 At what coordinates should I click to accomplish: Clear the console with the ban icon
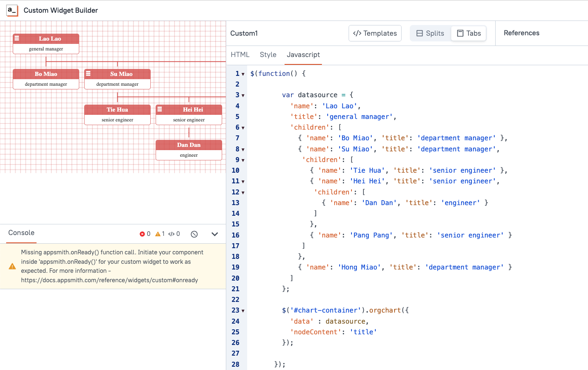(194, 234)
